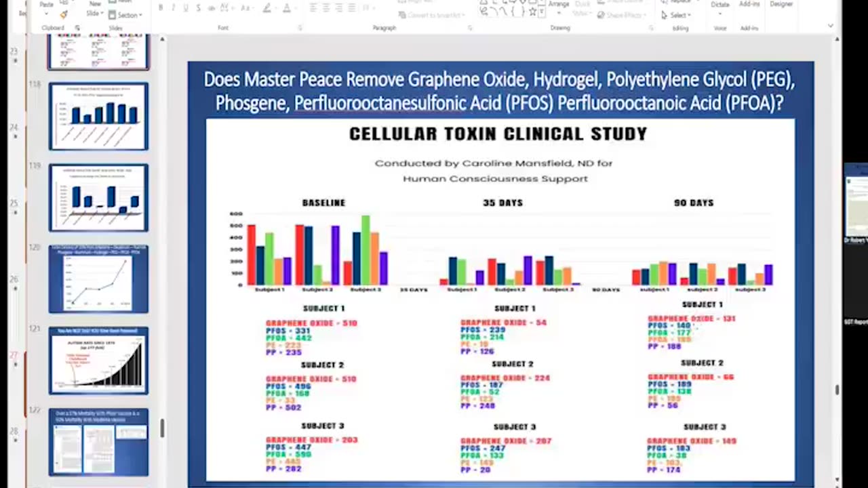Screen dimensions: 868x488
Task: Expand the Font Color dropdown arrow
Action: 294,8
